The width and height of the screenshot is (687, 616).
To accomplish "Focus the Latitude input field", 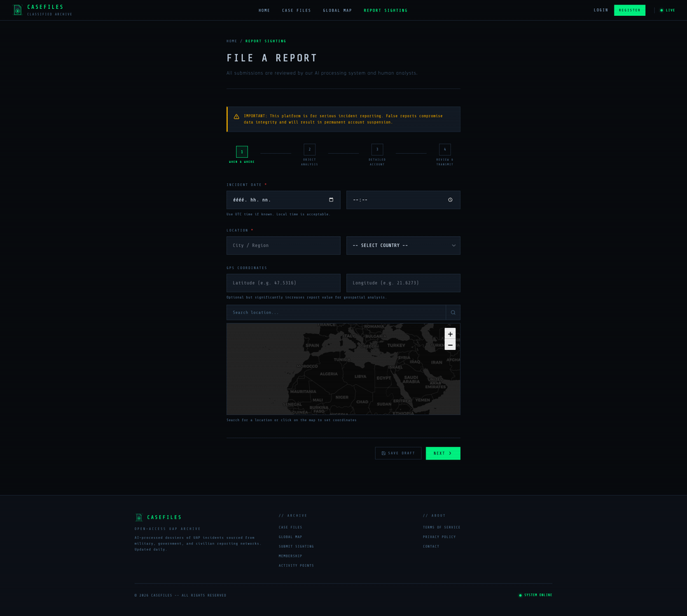I will click(x=283, y=283).
